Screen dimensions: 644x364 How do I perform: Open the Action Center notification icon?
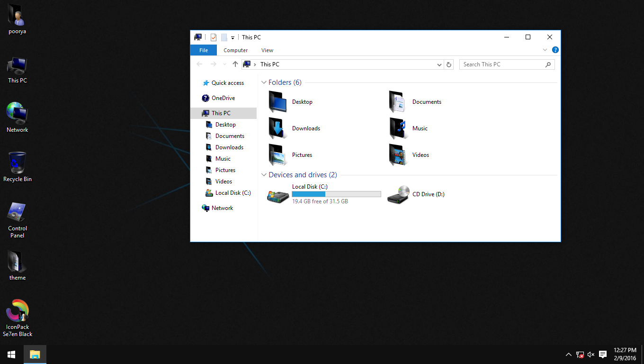tap(602, 354)
